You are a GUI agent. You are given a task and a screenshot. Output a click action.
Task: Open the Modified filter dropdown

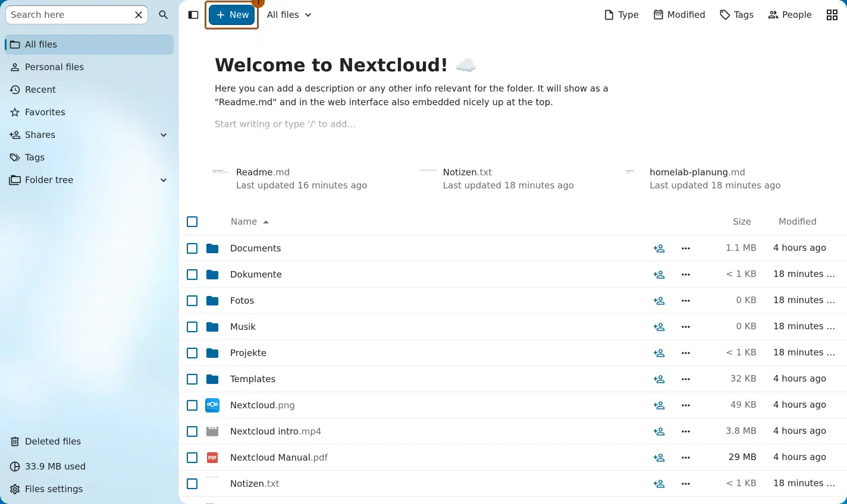(x=679, y=15)
